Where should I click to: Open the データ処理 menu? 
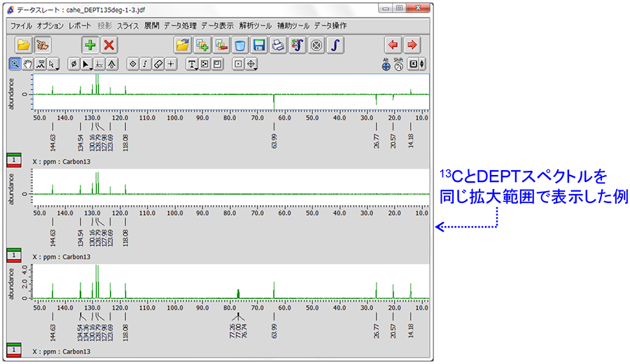(x=180, y=25)
